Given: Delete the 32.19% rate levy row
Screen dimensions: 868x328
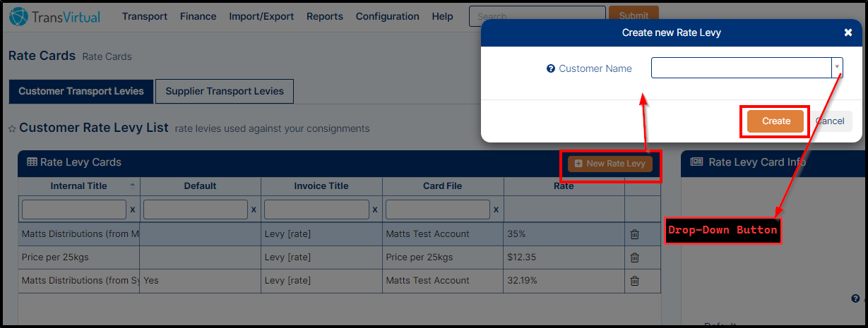Looking at the screenshot, I should tap(634, 281).
